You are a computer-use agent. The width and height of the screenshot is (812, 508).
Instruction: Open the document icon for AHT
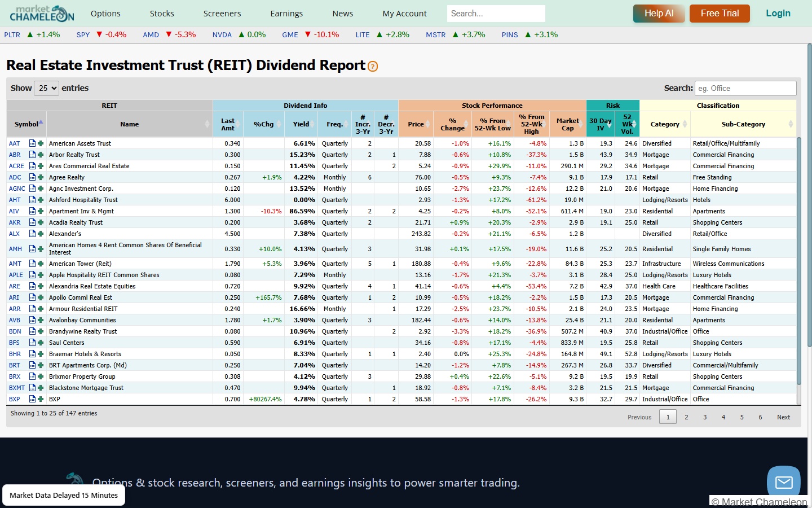point(32,200)
